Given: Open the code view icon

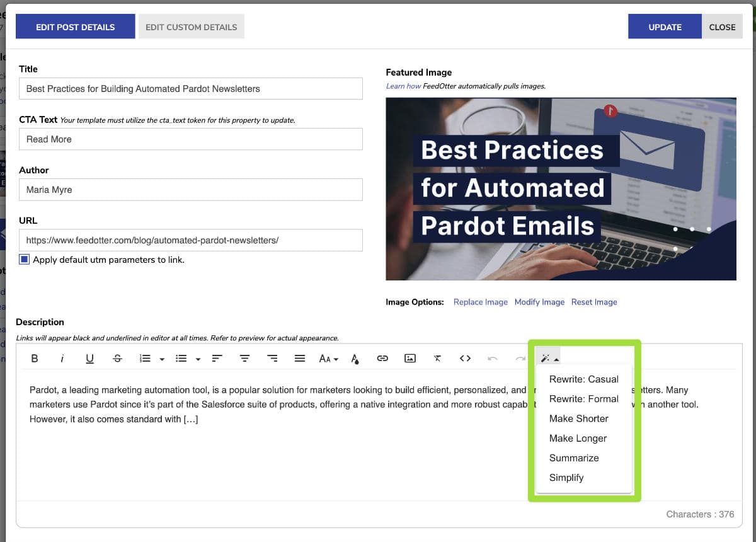Looking at the screenshot, I should (x=465, y=358).
